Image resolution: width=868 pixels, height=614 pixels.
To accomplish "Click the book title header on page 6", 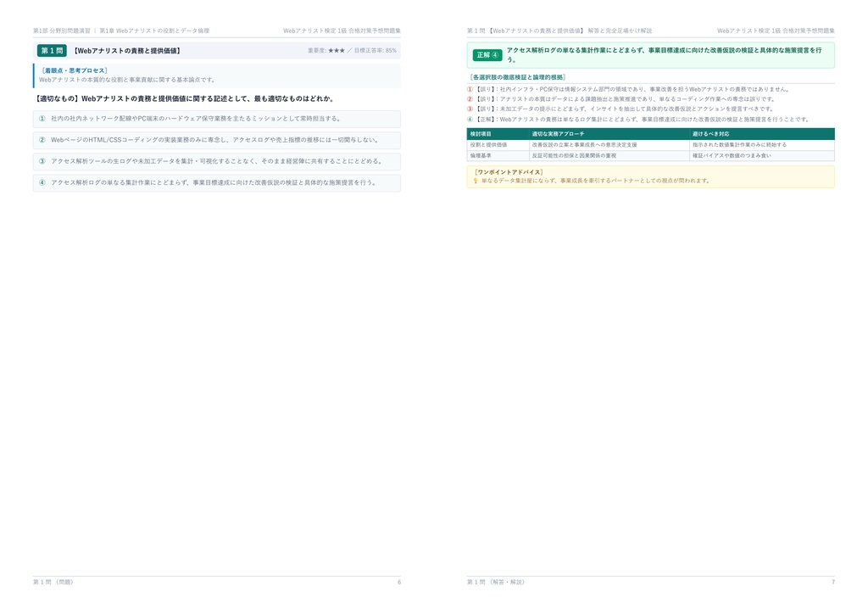I will pyautogui.click(x=342, y=31).
